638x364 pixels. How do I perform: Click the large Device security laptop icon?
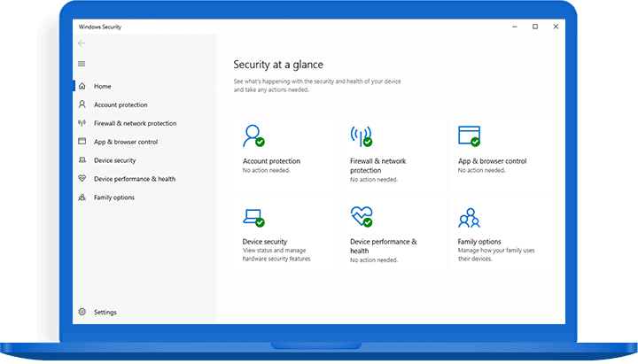click(254, 218)
